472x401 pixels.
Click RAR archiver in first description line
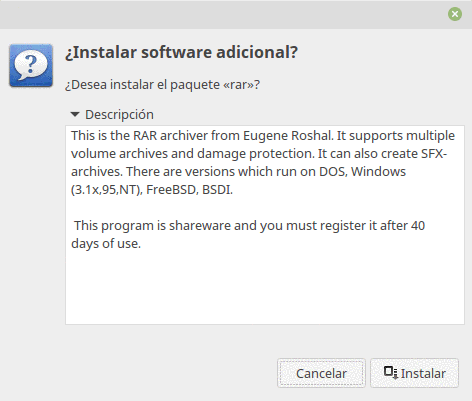pyautogui.click(x=170, y=136)
